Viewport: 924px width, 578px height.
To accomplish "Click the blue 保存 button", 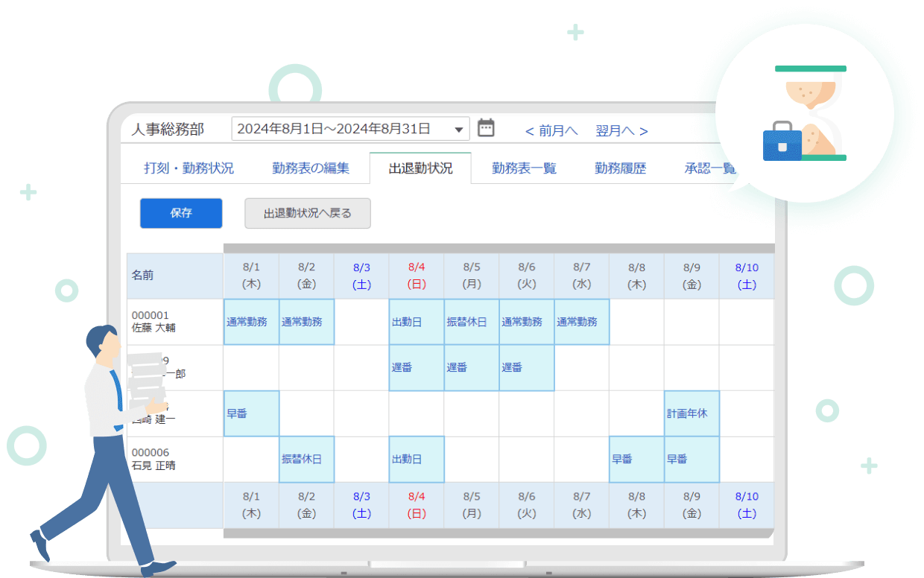I will 181,213.
